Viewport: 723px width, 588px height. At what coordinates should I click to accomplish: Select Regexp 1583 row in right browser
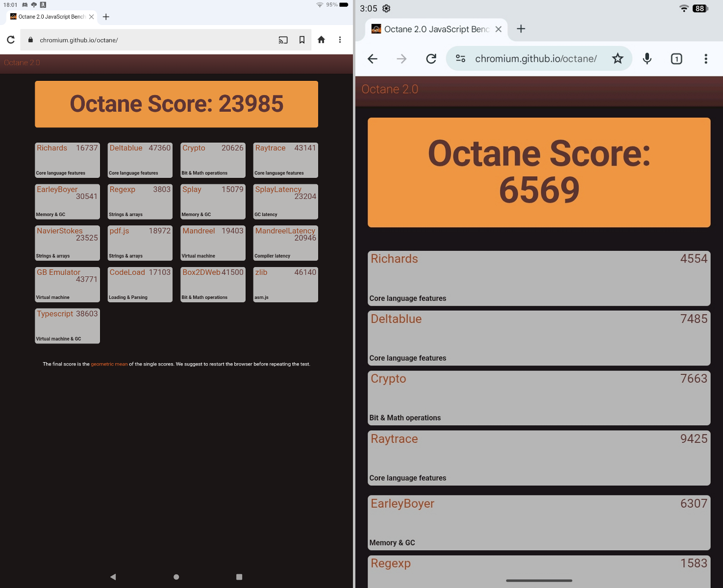click(x=539, y=571)
